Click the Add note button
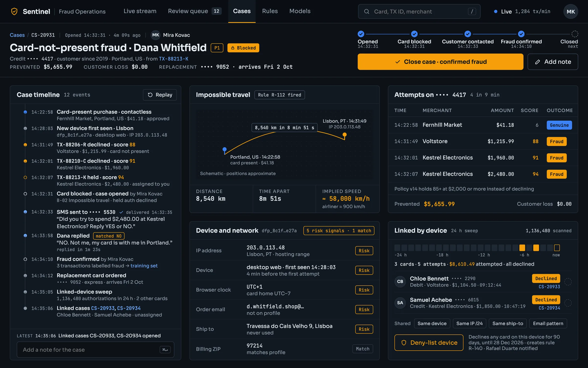Image resolution: width=588 pixels, height=368 pixels. point(553,62)
